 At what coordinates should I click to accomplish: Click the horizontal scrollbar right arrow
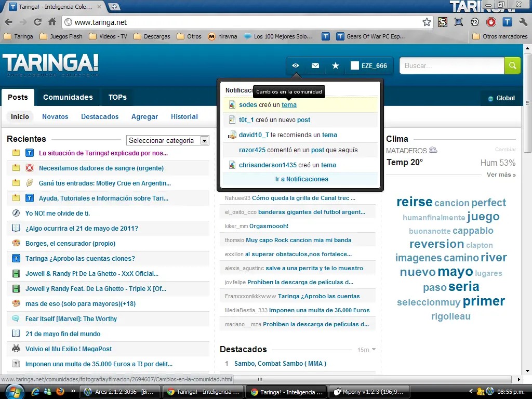click(519, 379)
